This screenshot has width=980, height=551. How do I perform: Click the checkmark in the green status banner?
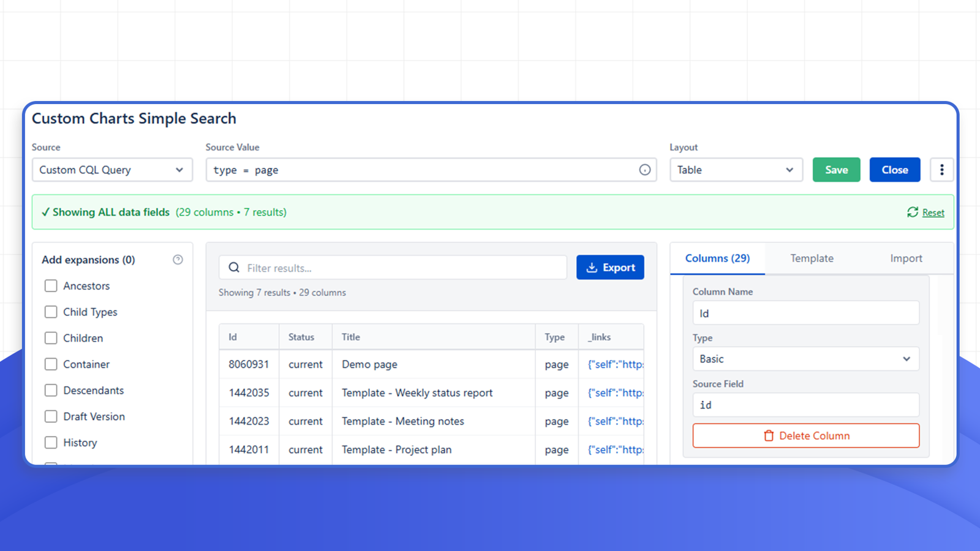pyautogui.click(x=46, y=212)
